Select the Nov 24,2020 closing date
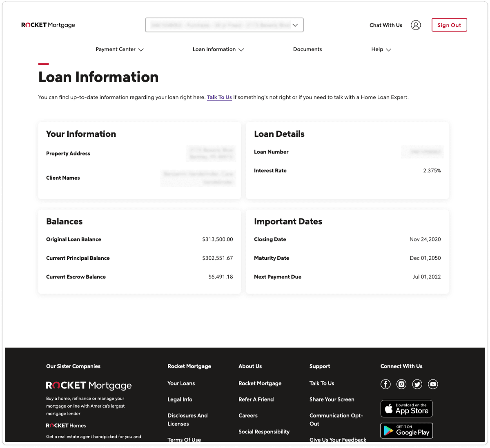 click(x=425, y=239)
